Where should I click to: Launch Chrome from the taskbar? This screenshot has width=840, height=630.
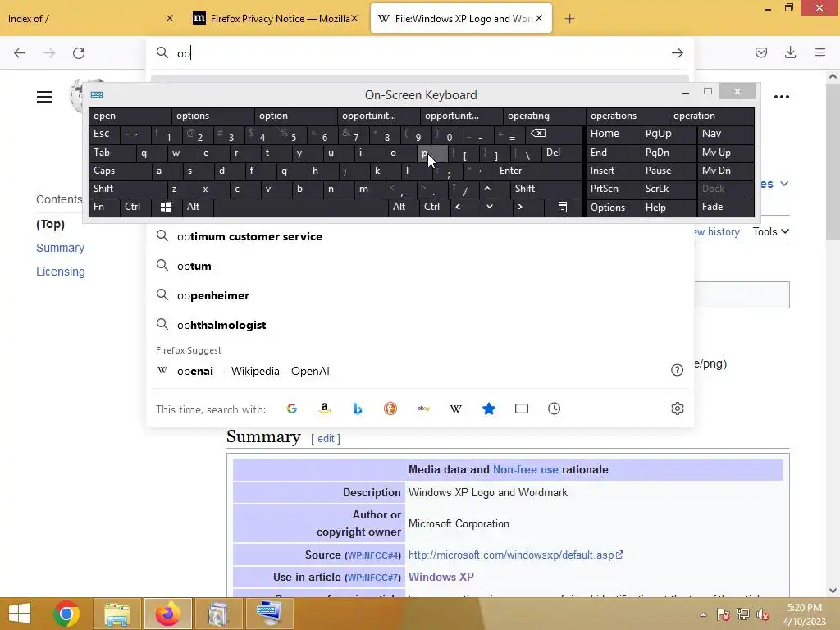(66, 614)
